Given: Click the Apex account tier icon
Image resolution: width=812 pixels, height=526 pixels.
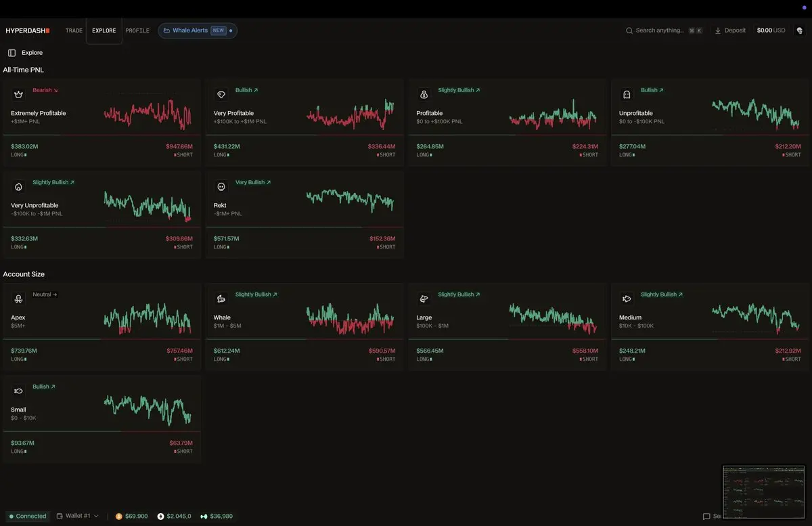Looking at the screenshot, I should point(18,299).
